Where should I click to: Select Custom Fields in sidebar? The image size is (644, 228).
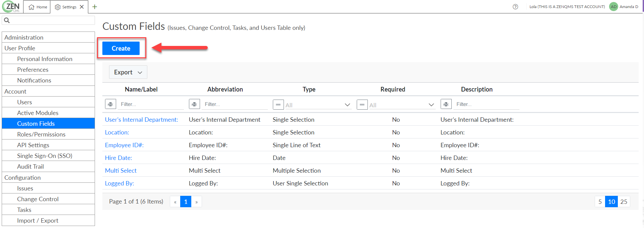(x=48, y=123)
